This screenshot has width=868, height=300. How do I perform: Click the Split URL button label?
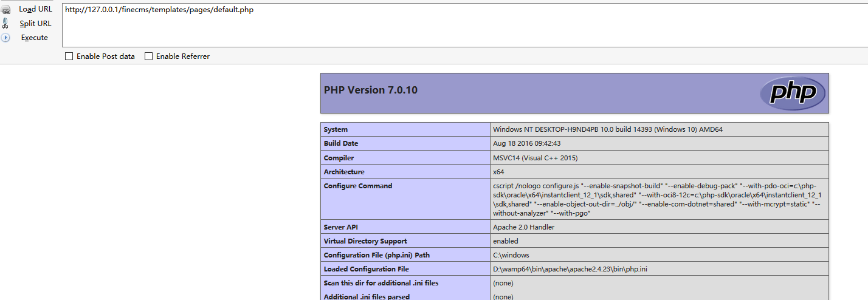[35, 23]
